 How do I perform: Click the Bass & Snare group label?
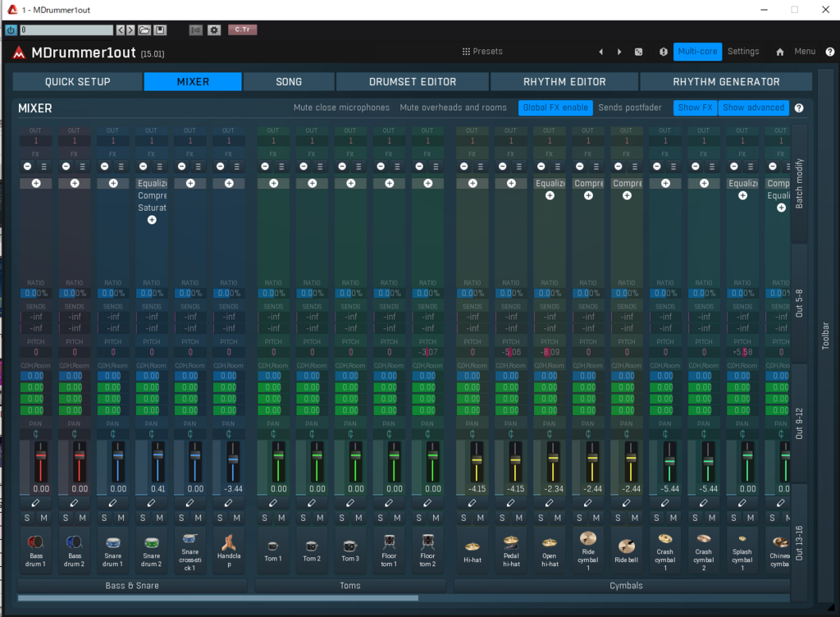point(132,586)
